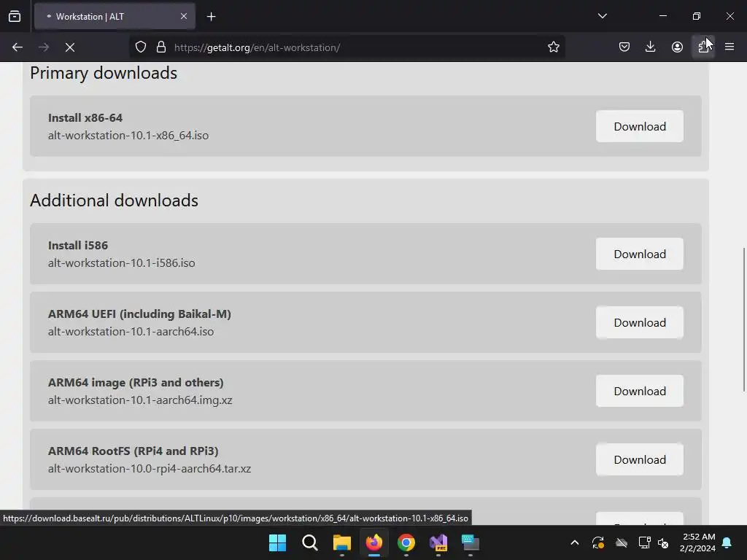Viewport: 747px width, 560px height.
Task: Download ARM64 UEFI Baikal-M ISO
Action: coord(639,322)
